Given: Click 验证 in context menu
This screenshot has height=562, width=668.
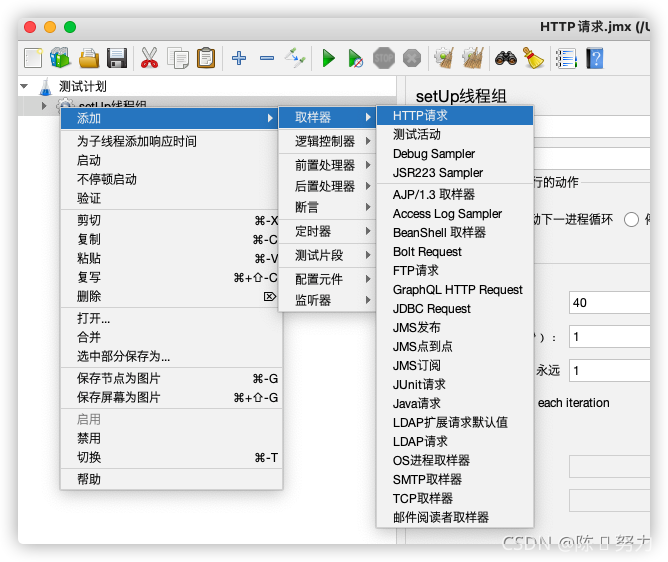Looking at the screenshot, I should point(172,198).
